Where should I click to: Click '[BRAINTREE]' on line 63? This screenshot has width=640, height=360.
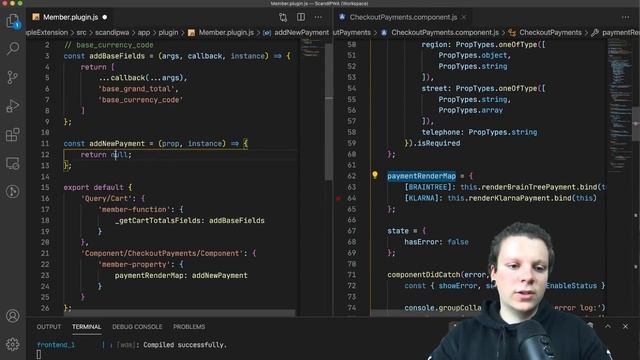(428, 187)
